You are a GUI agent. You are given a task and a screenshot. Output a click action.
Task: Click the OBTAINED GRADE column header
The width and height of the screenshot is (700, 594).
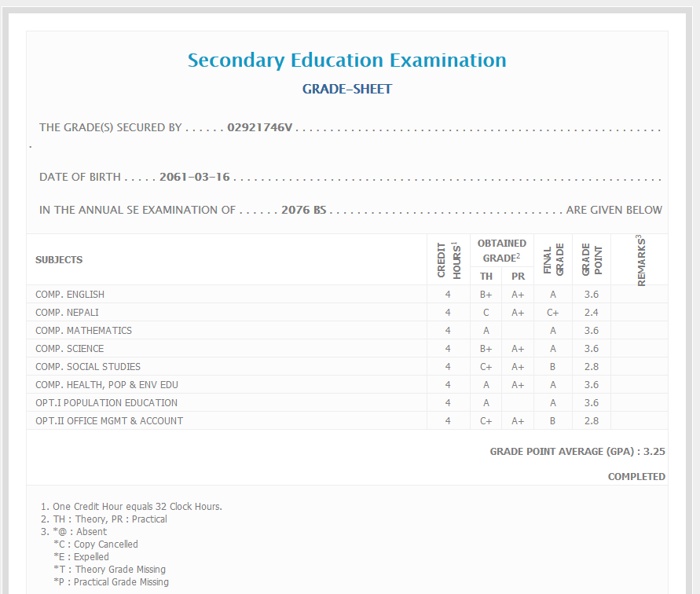501,250
